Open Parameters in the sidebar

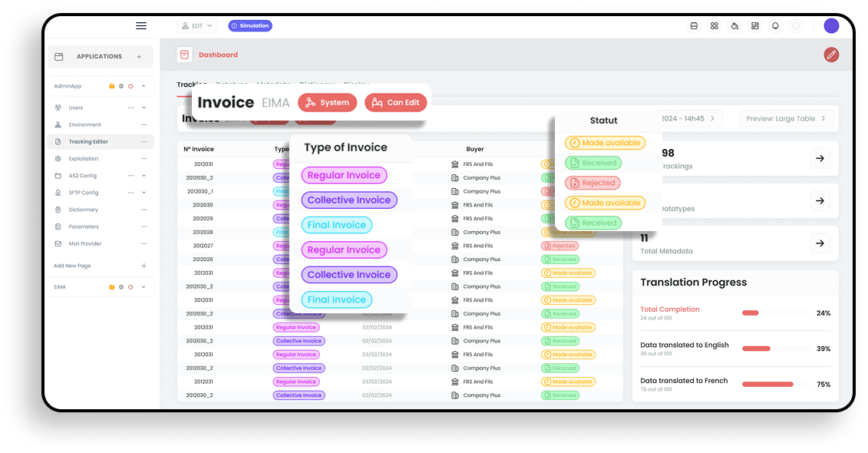[84, 226]
